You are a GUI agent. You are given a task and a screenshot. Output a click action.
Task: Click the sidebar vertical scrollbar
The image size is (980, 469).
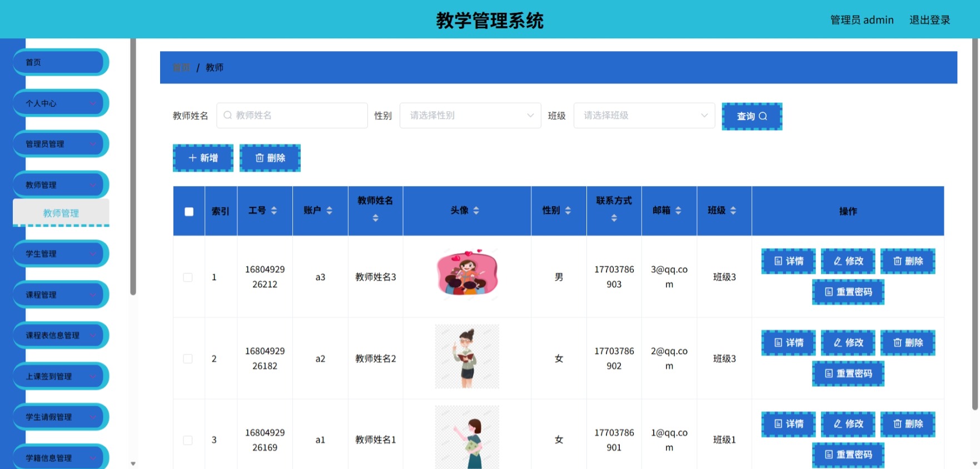tap(133, 167)
